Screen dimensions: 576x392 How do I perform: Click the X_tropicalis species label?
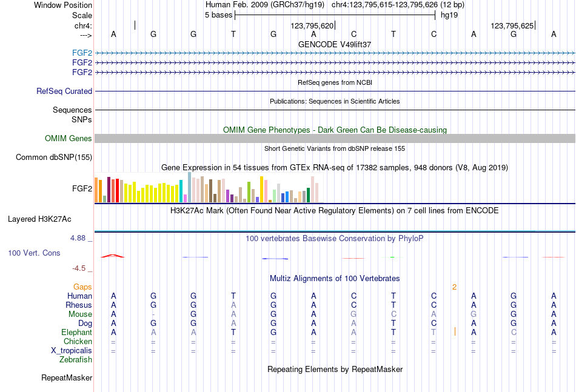pos(72,351)
